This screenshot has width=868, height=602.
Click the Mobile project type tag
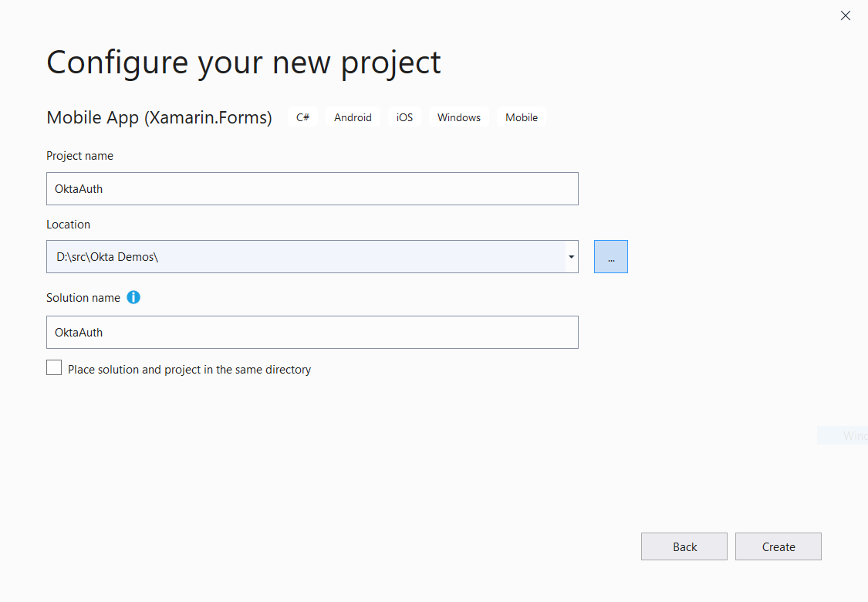point(522,117)
